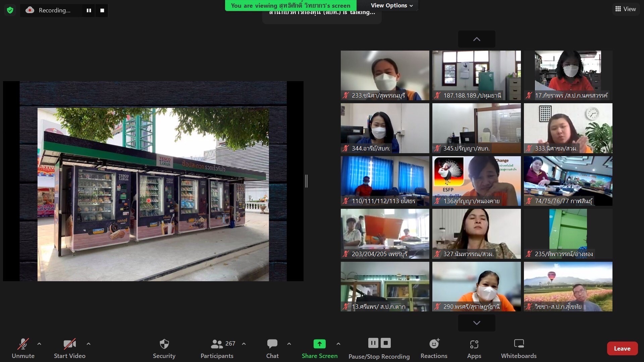Image resolution: width=644 pixels, height=362 pixels.
Task: Click muted mic icon on 233.ชนิศา tile
Action: pyautogui.click(x=346, y=96)
